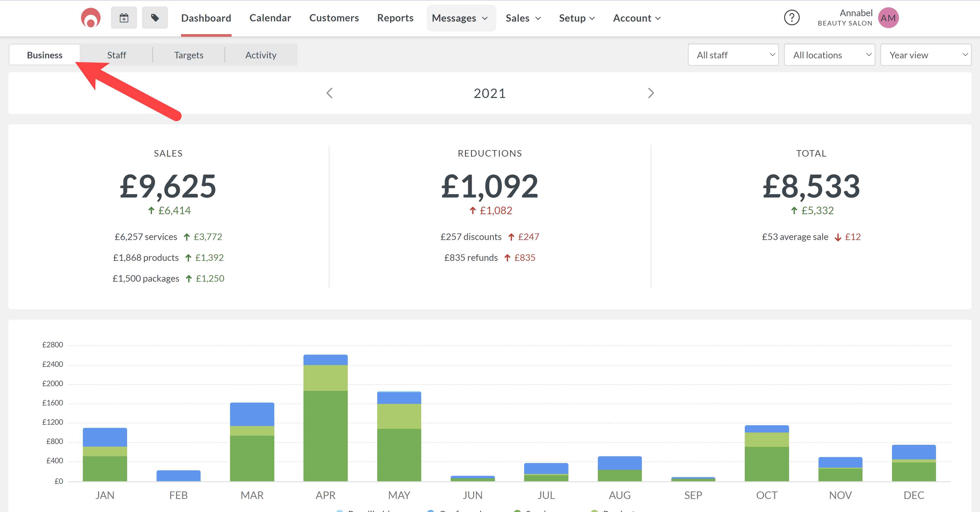
Task: Expand the Account menu
Action: (637, 18)
